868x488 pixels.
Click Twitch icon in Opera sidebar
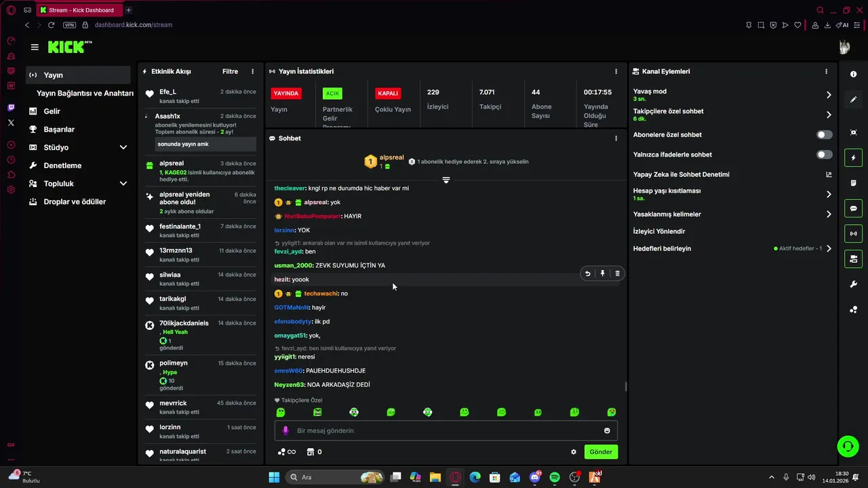pyautogui.click(x=11, y=108)
